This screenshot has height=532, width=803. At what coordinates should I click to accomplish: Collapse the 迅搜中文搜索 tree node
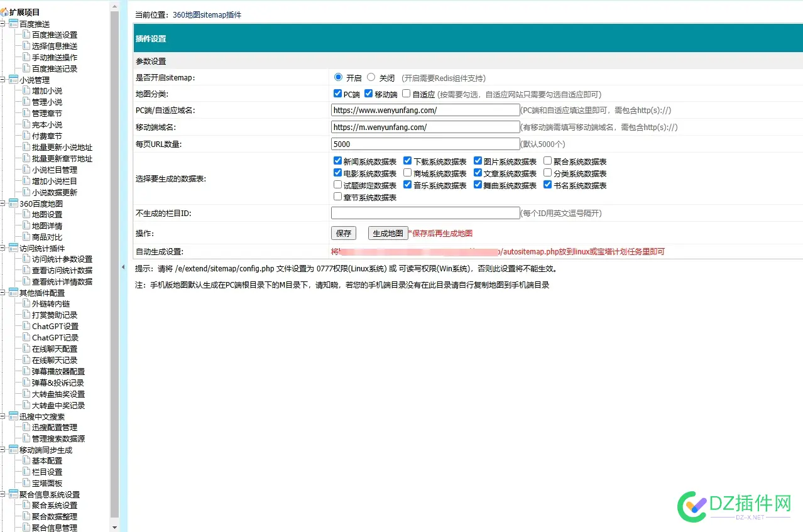coord(3,416)
